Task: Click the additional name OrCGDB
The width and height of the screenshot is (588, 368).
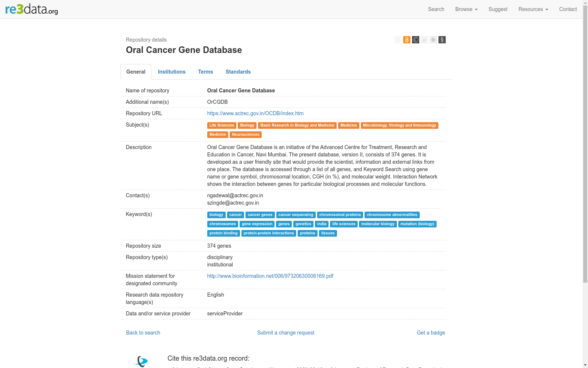Action: (x=218, y=102)
